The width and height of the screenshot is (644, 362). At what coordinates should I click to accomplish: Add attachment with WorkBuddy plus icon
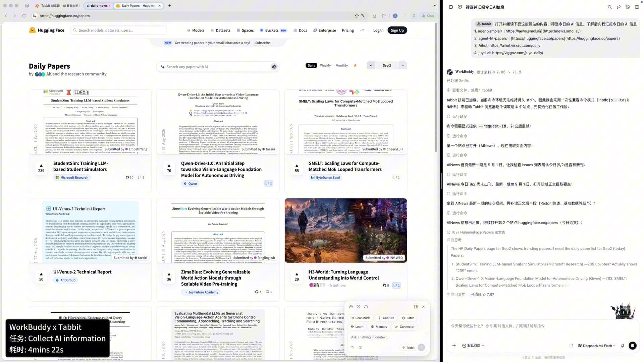tap(454, 346)
